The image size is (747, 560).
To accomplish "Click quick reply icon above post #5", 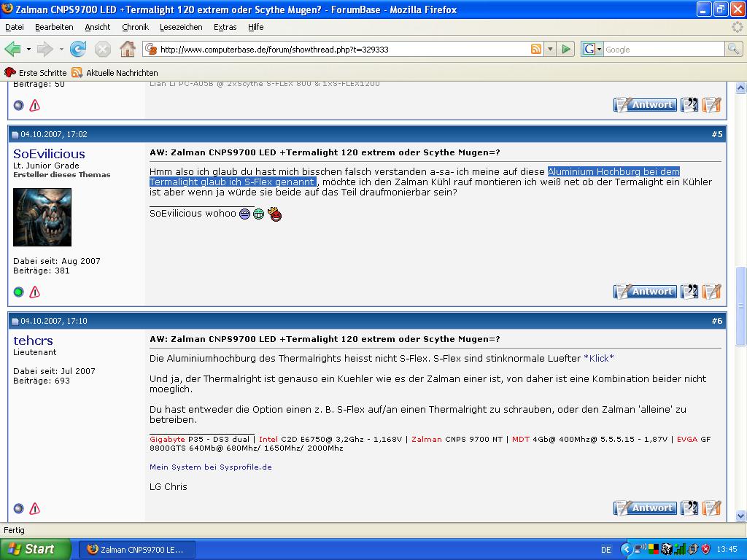I will click(712, 105).
